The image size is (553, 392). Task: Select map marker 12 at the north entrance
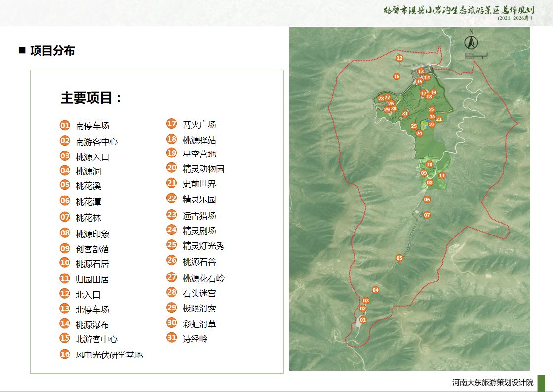coord(399,58)
